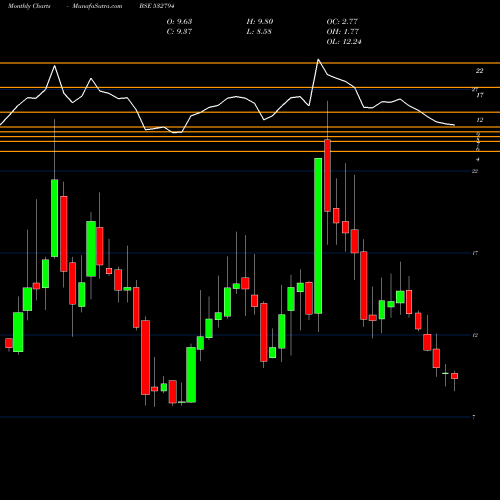Viewport: 500px width, 500px height.
Task: Click the 'OC: 2.77' value
Action: pyautogui.click(x=342, y=22)
